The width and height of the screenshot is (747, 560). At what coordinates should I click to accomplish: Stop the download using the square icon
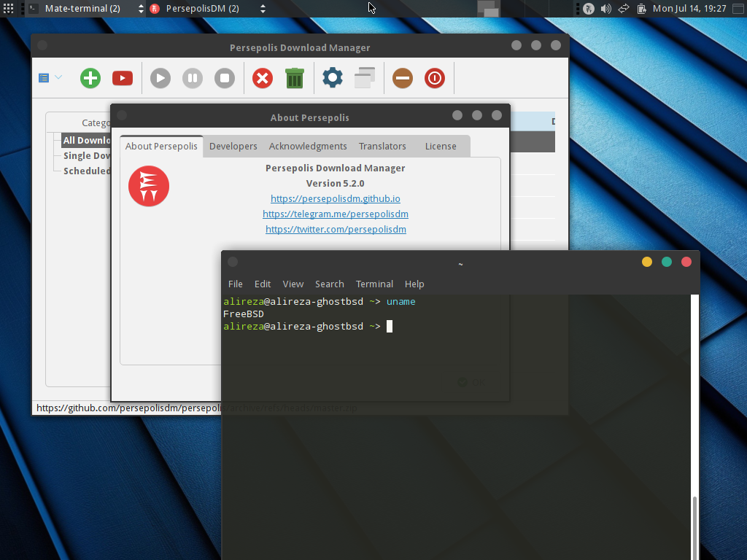(x=225, y=78)
